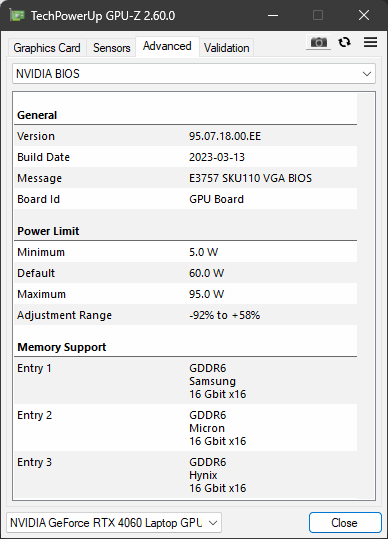This screenshot has width=388, height=539.
Task: Close the window with the X button
Action: [364, 15]
